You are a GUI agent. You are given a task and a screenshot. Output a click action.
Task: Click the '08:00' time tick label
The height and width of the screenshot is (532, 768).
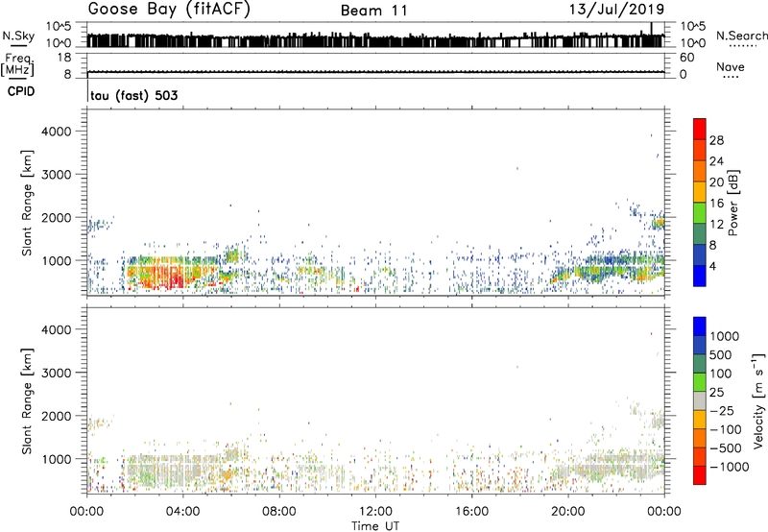pyautogui.click(x=279, y=512)
